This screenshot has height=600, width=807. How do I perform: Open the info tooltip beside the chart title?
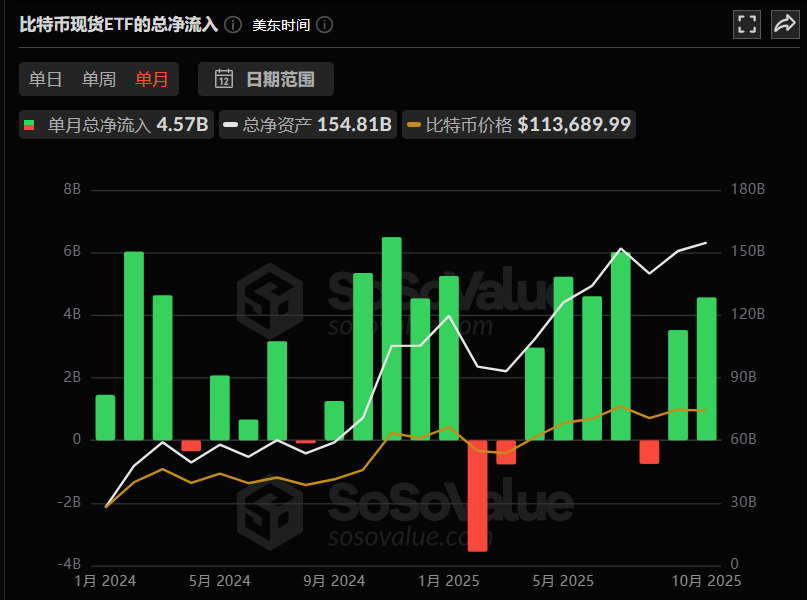(x=231, y=25)
